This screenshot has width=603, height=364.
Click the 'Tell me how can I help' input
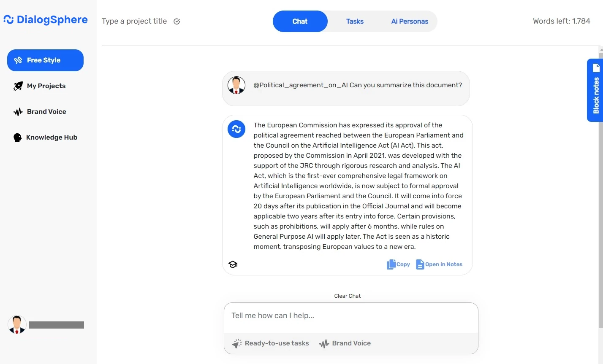pos(350,316)
